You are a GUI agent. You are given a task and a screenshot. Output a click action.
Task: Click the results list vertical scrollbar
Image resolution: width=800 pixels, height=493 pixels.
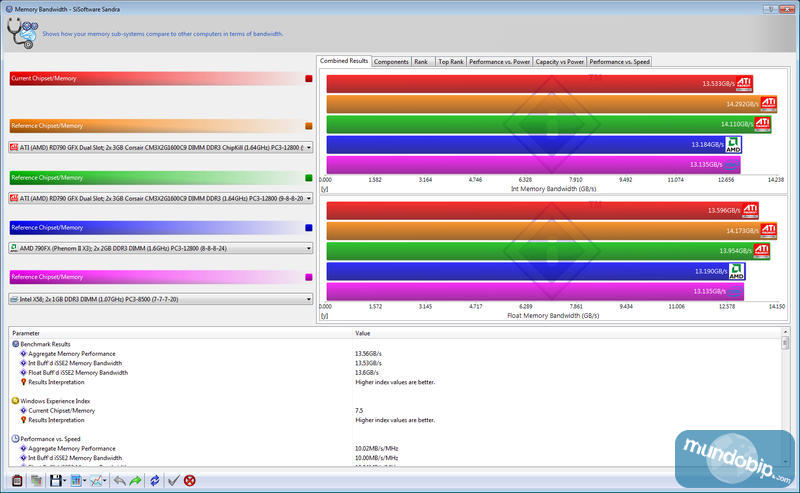785,397
